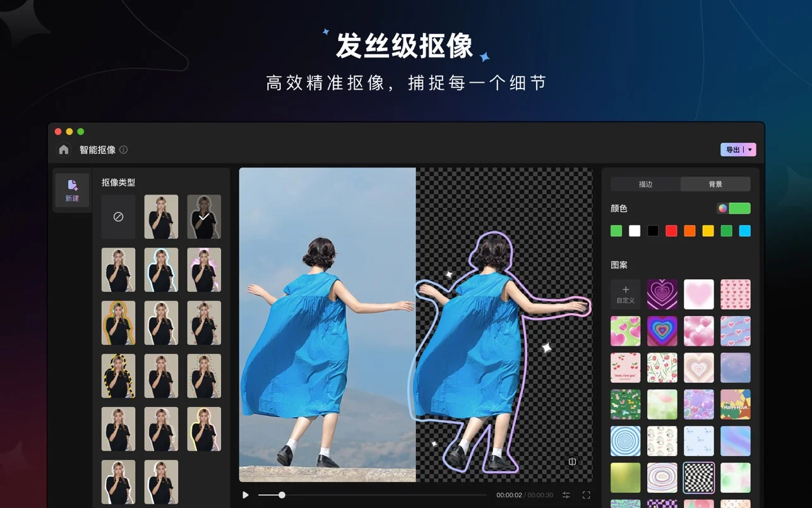
Task: Apply the tulip floral pattern
Action: tap(662, 368)
